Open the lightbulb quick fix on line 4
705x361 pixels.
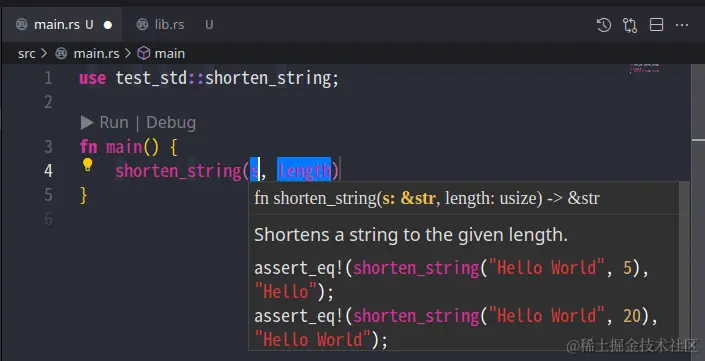tap(87, 165)
